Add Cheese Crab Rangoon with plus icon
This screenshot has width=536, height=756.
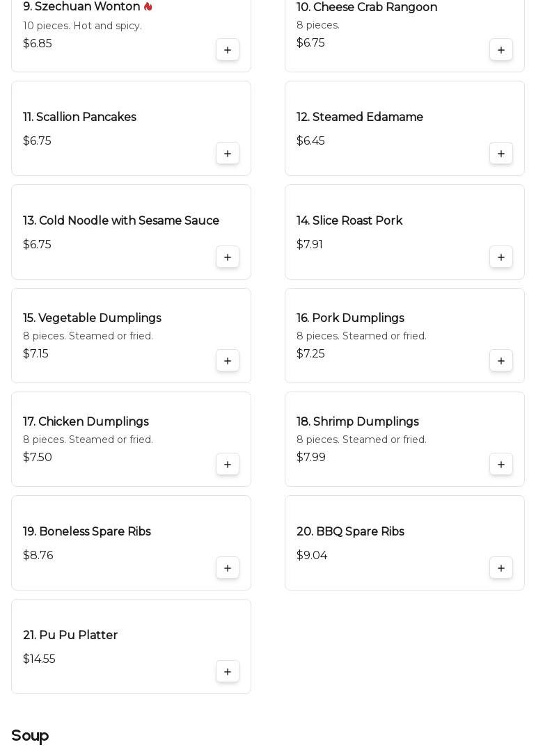tap(500, 49)
